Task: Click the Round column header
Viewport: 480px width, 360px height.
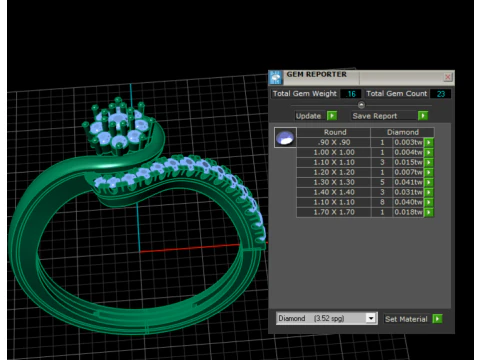Action: (x=334, y=132)
